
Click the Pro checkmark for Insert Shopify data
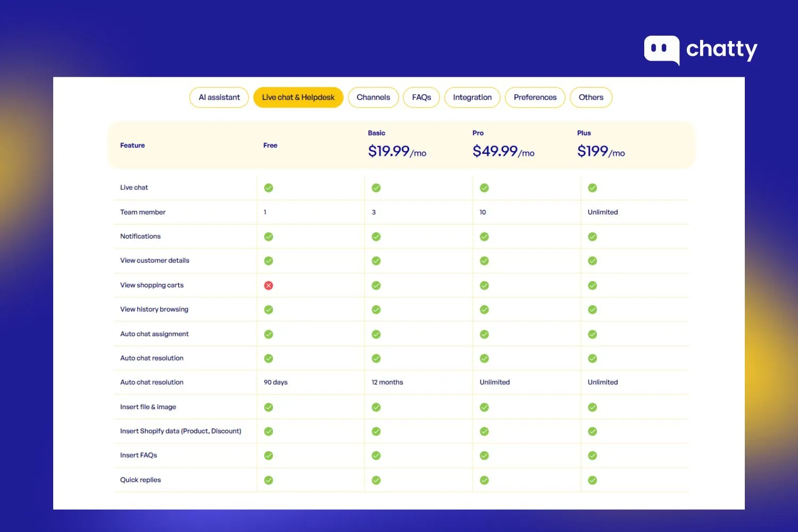(x=484, y=431)
